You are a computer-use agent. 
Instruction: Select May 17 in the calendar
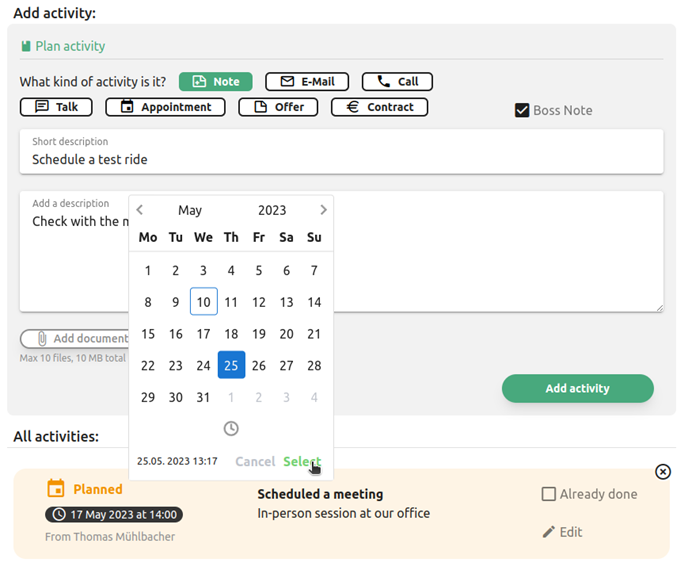pyautogui.click(x=204, y=334)
